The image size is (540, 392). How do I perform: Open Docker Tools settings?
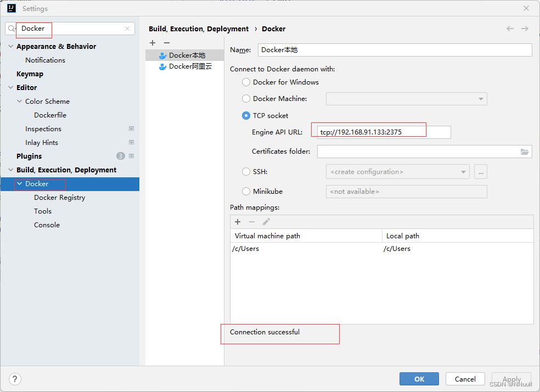43,211
